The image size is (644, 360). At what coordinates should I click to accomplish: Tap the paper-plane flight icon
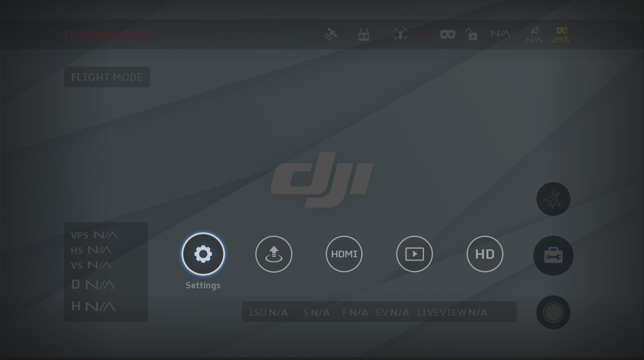point(553,199)
